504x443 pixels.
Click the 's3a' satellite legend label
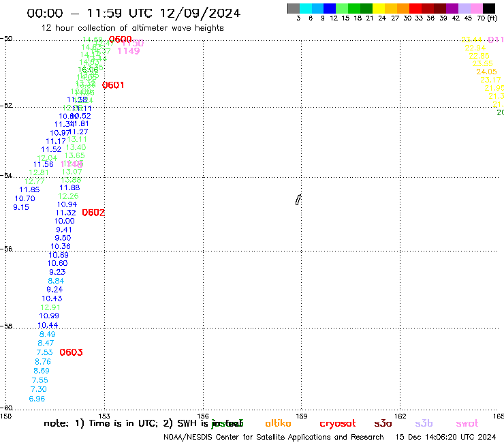tap(383, 423)
